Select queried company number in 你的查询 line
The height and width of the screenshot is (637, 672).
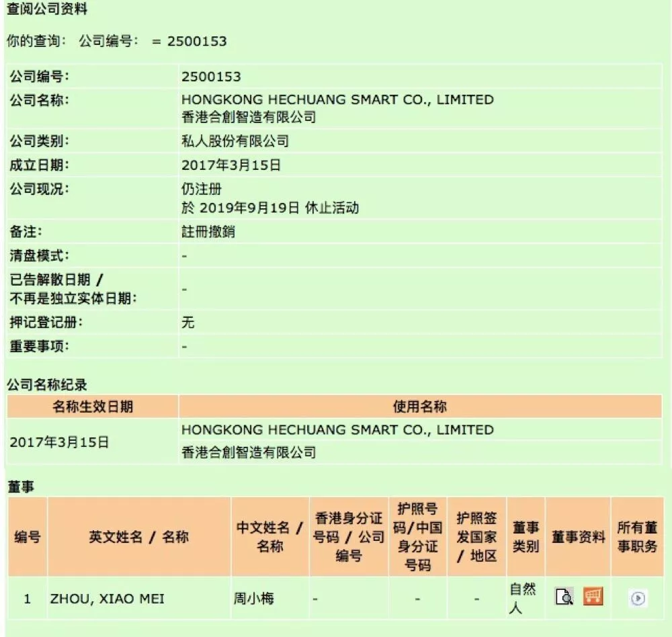point(197,41)
